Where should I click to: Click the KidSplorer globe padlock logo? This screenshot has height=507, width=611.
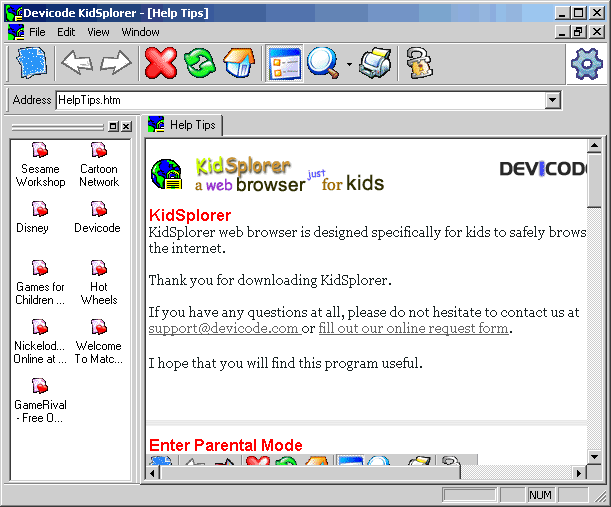167,174
